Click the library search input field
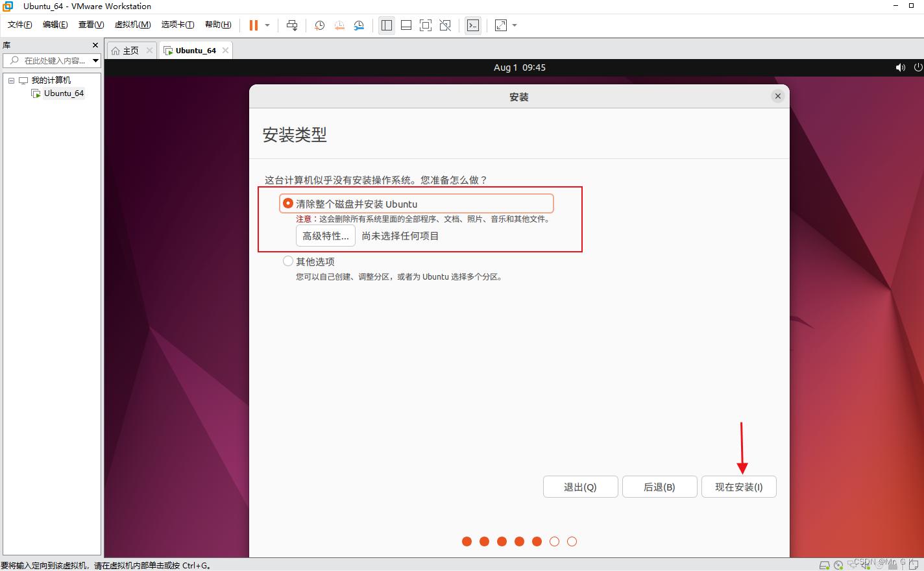The width and height of the screenshot is (924, 571). pyautogui.click(x=49, y=60)
